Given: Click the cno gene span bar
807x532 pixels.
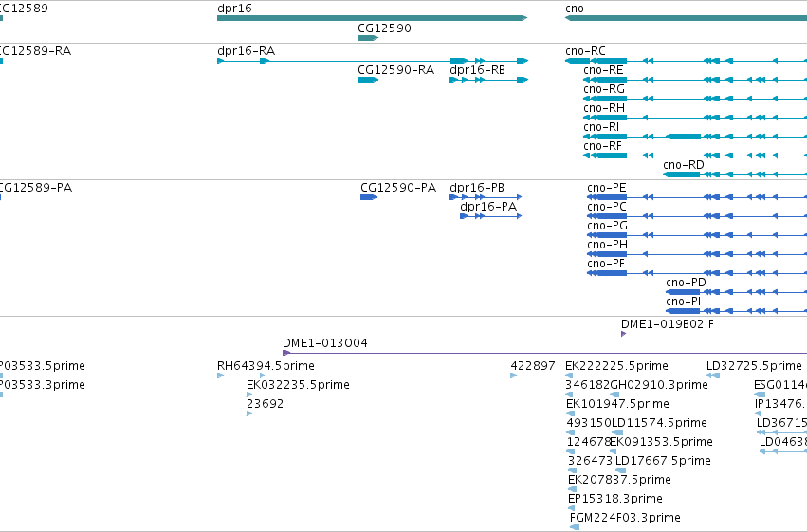Looking at the screenshot, I should [x=686, y=18].
